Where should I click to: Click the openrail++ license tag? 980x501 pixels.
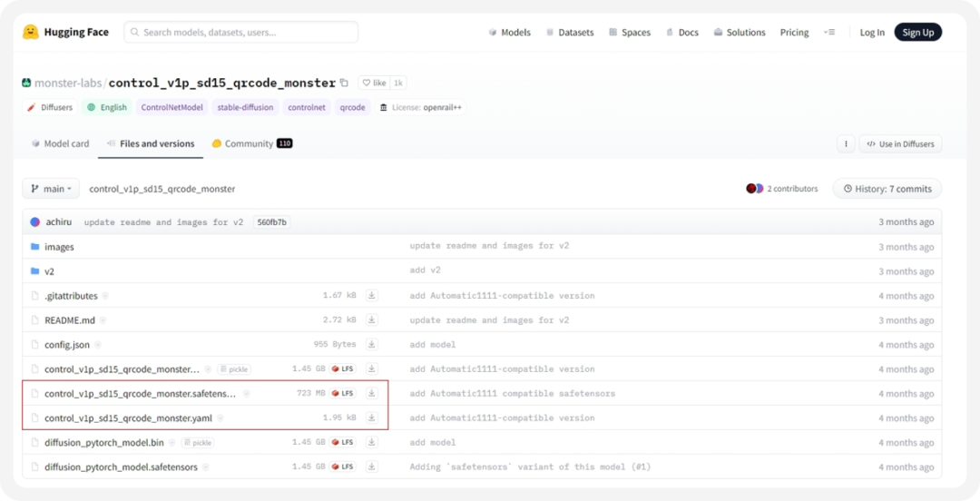coord(421,108)
